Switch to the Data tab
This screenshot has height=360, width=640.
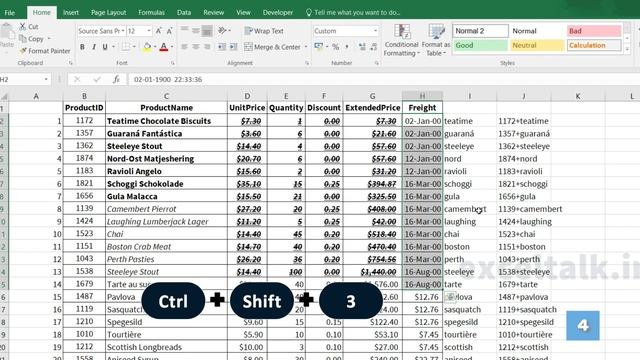coord(184,13)
